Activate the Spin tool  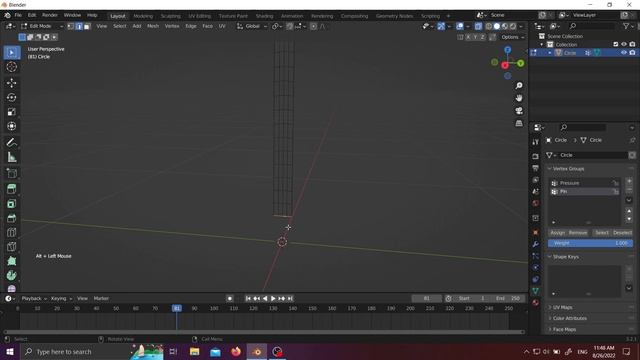click(11, 276)
